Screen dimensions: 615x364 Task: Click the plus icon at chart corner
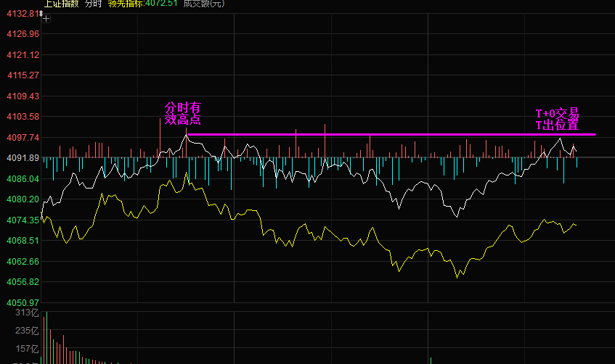(x=46, y=18)
